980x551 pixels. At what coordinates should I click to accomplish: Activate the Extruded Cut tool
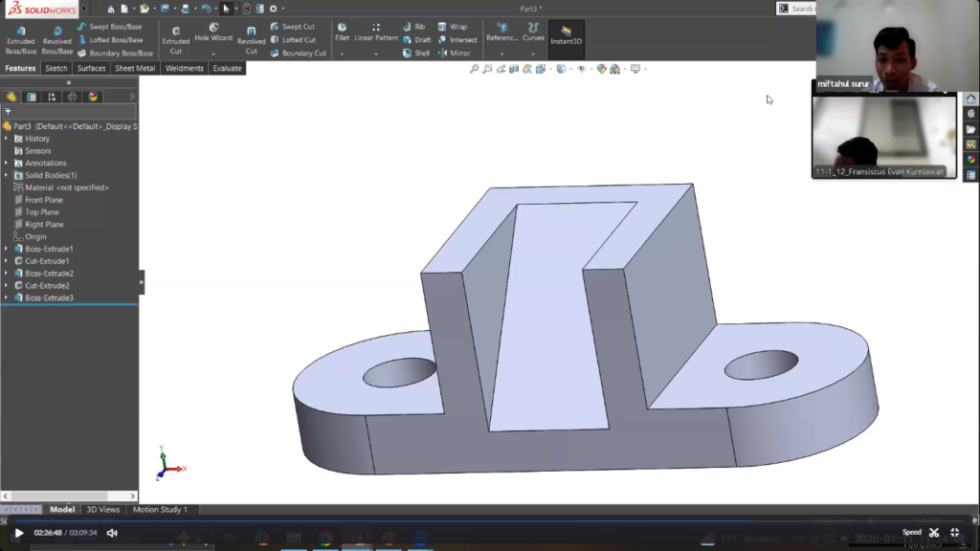pos(175,39)
